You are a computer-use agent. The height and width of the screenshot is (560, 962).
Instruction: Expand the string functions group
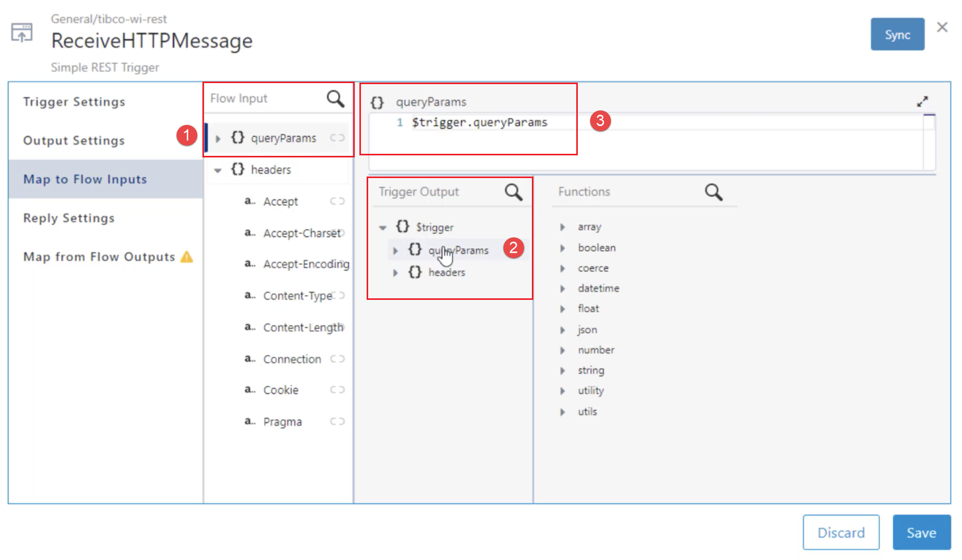563,371
